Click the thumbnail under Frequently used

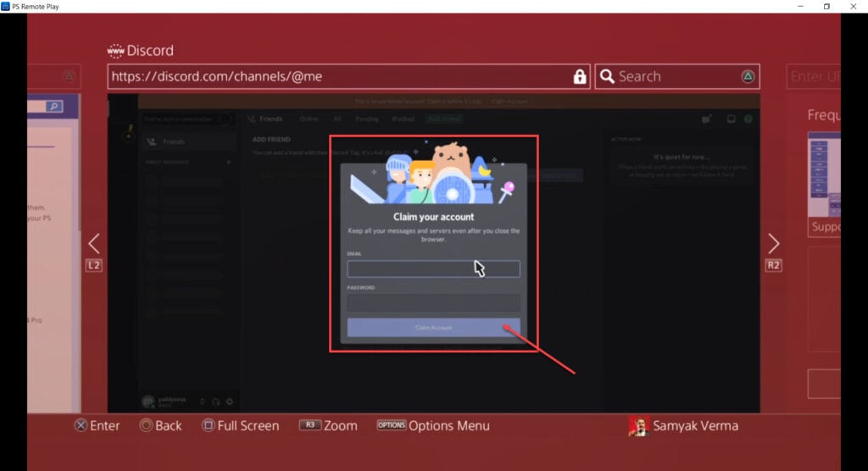coord(824,175)
